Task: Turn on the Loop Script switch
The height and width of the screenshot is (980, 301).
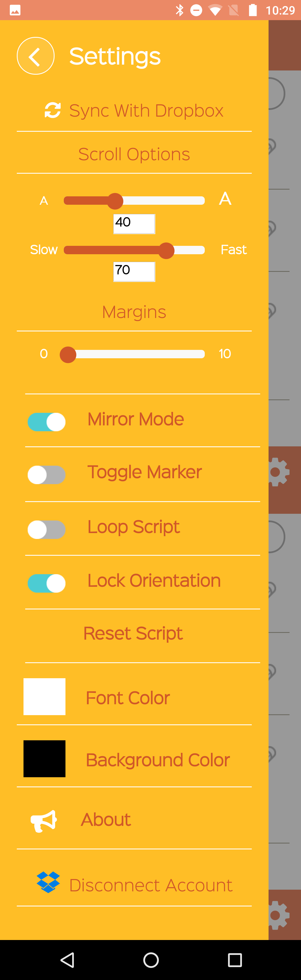Action: [46, 529]
